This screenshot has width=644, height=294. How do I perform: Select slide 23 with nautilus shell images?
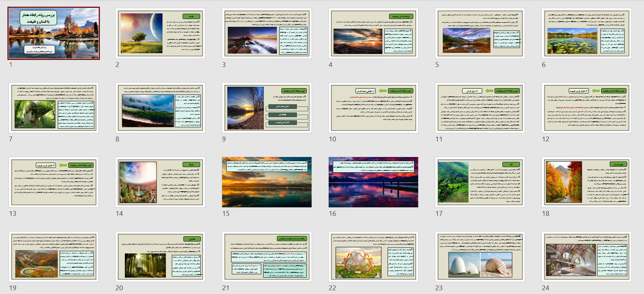[480, 256]
